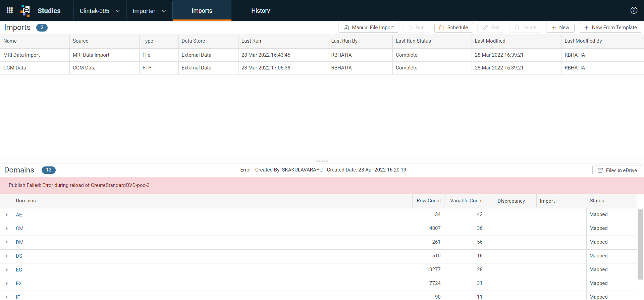Viewport: 644px width, 300px height.
Task: Click Manual File Import button
Action: tap(368, 28)
